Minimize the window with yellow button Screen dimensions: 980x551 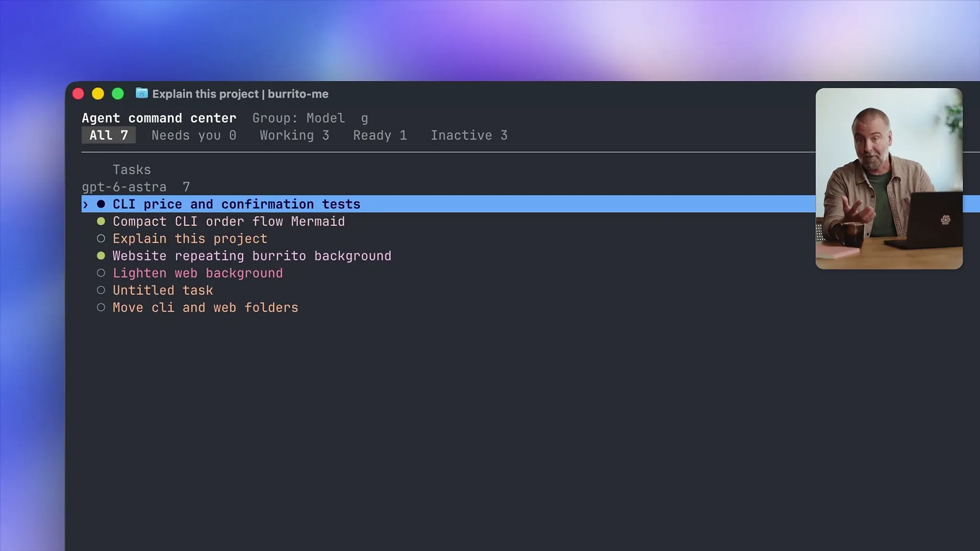pyautogui.click(x=98, y=94)
